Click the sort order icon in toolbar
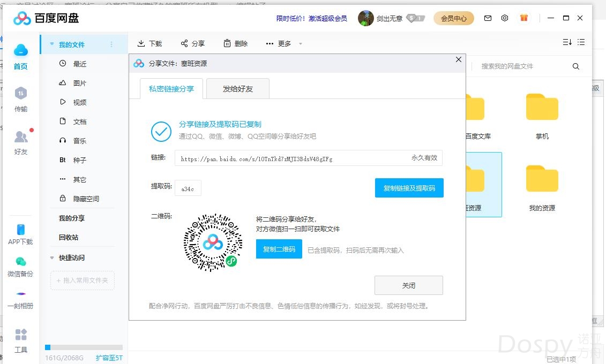The width and height of the screenshot is (606, 364). tap(567, 42)
